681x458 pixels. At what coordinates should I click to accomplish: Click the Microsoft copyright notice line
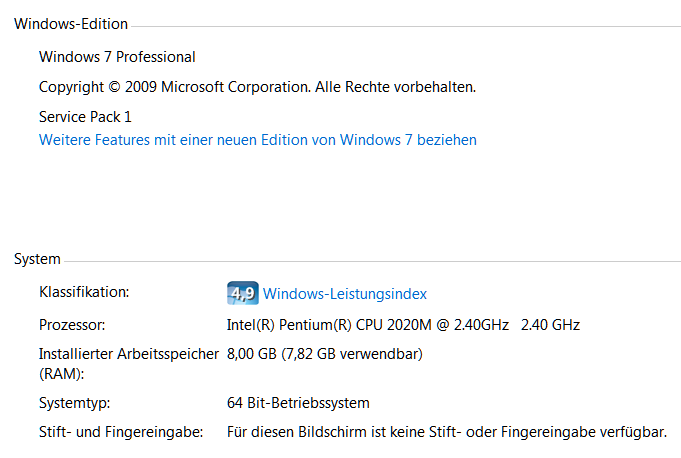coord(257,87)
